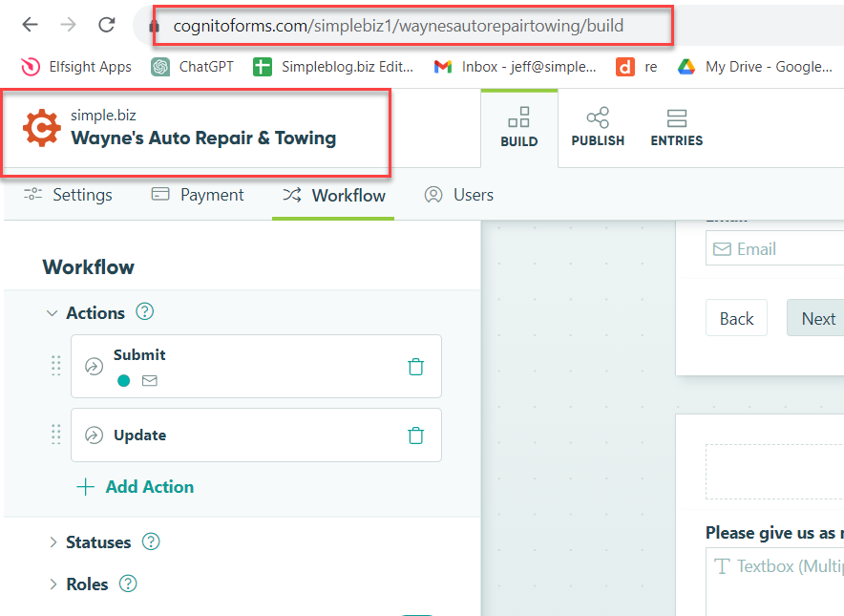Switch to the PUBLISH tab
This screenshot has height=616, width=844.
598,127
